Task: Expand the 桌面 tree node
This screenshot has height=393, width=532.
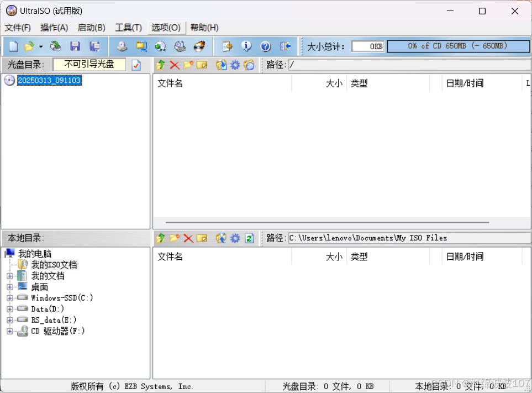Action: tap(10, 287)
